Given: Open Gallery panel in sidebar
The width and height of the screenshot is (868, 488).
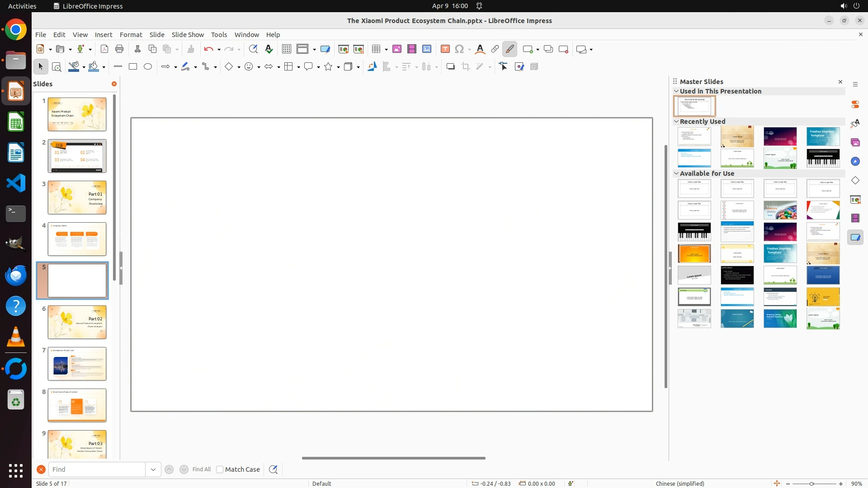Looking at the screenshot, I should (855, 142).
